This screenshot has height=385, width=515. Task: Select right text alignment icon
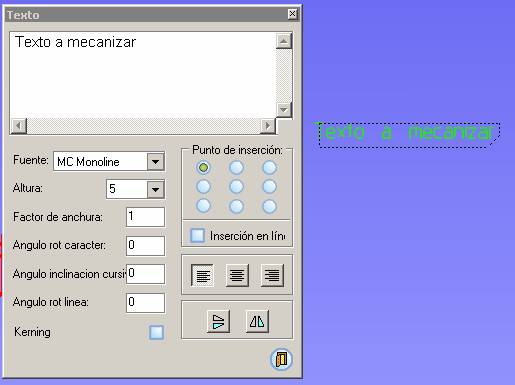click(x=272, y=275)
